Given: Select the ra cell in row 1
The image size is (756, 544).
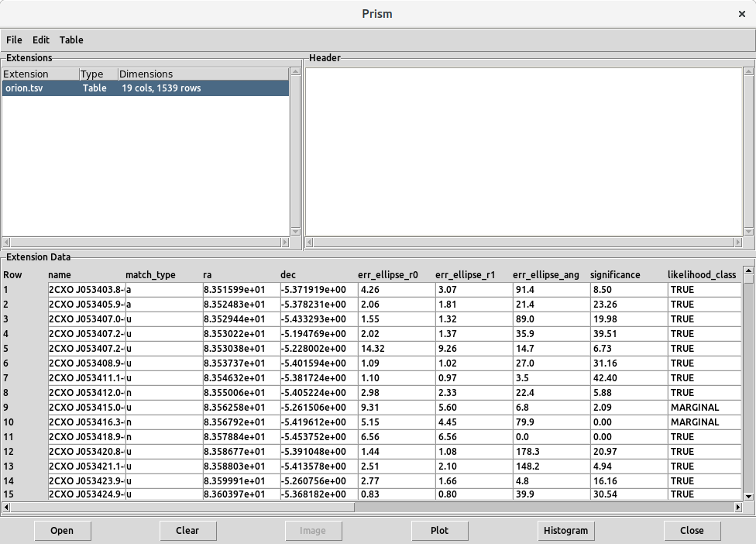Looking at the screenshot, I should pos(240,290).
